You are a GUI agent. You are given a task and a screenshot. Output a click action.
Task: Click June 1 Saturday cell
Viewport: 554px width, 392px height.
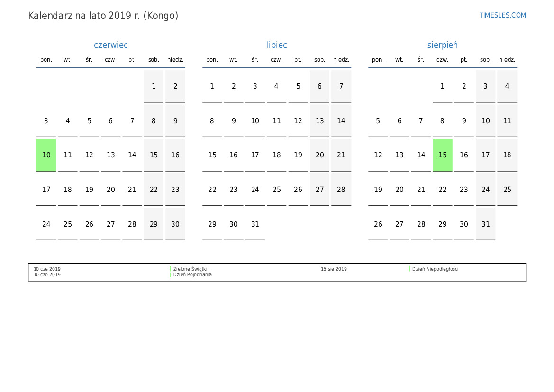154,86
